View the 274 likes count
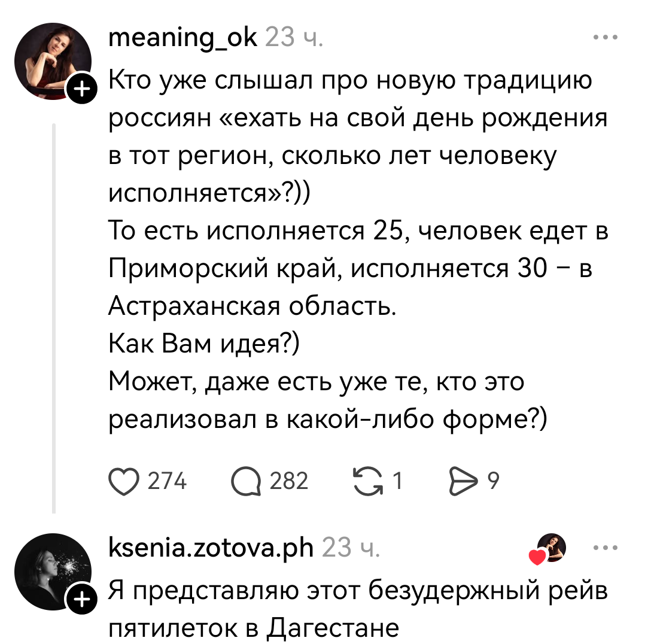 click(x=167, y=481)
